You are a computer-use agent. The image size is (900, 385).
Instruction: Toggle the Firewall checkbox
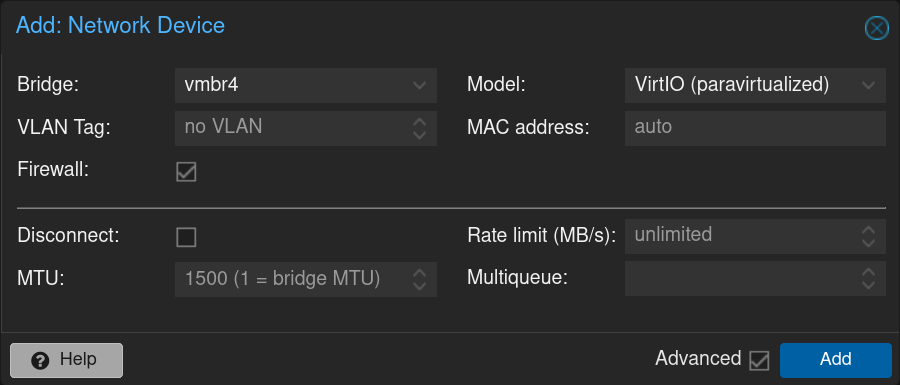point(186,172)
